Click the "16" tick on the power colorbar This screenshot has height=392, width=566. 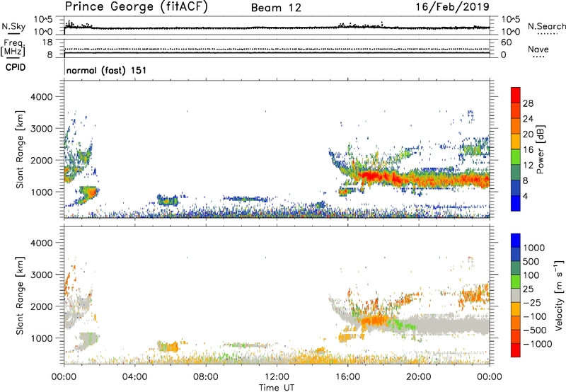(x=528, y=150)
